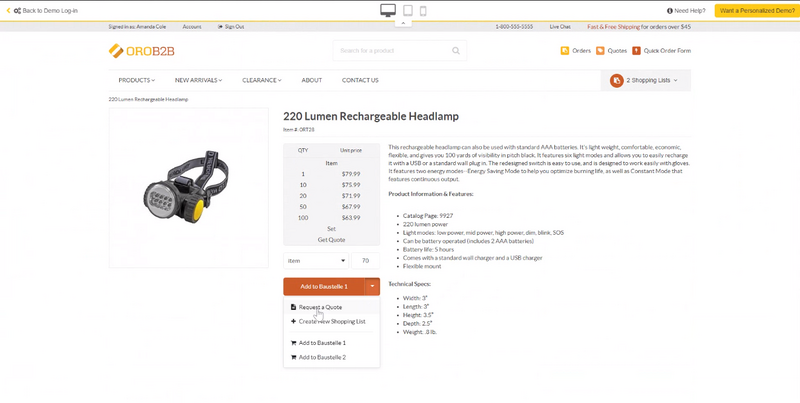Viewport: 800px width, 403px height.
Task: Open Quotes via its icon
Action: [600, 50]
